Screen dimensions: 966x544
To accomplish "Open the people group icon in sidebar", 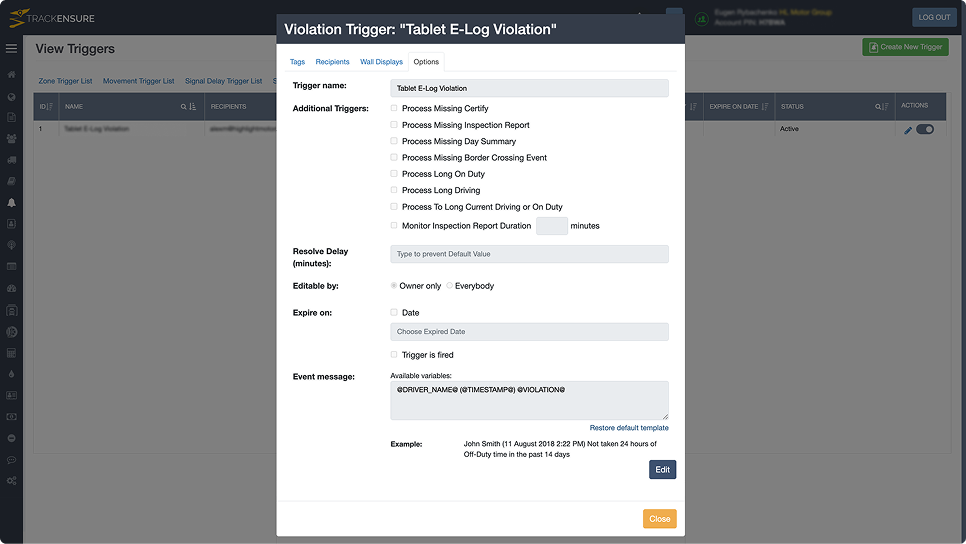I will coord(11,139).
